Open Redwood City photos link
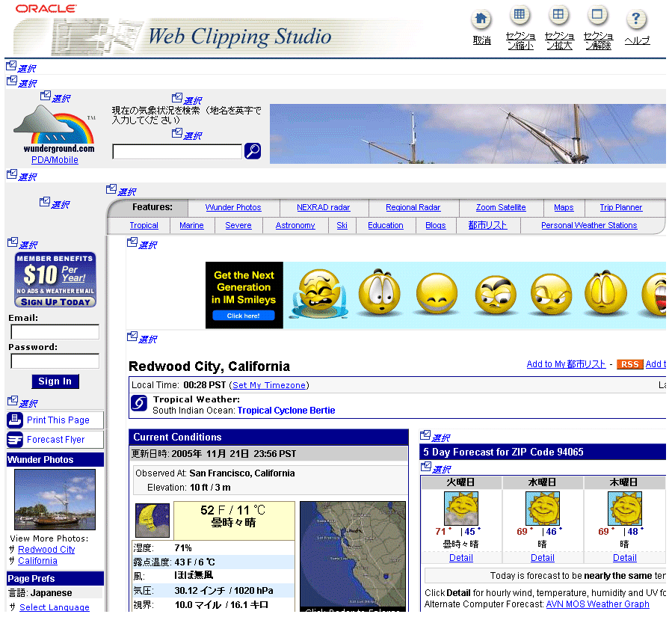This screenshot has height=617, width=672. (46, 550)
